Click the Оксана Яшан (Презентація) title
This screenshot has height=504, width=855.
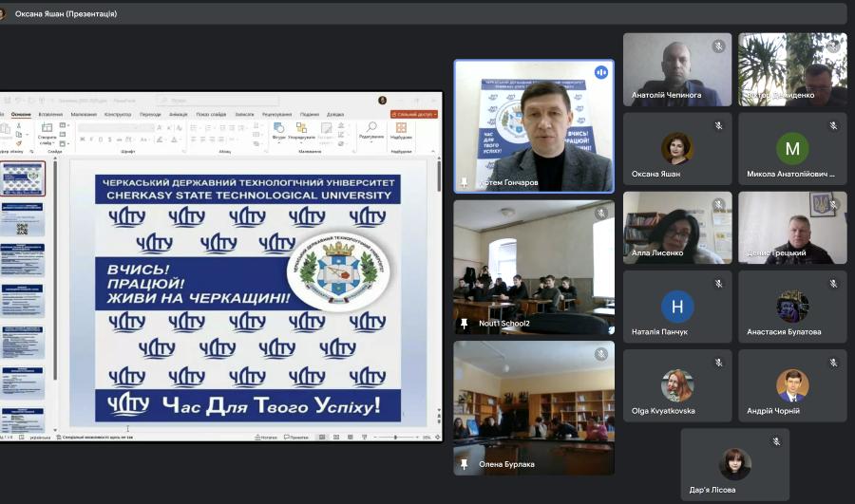(66, 13)
